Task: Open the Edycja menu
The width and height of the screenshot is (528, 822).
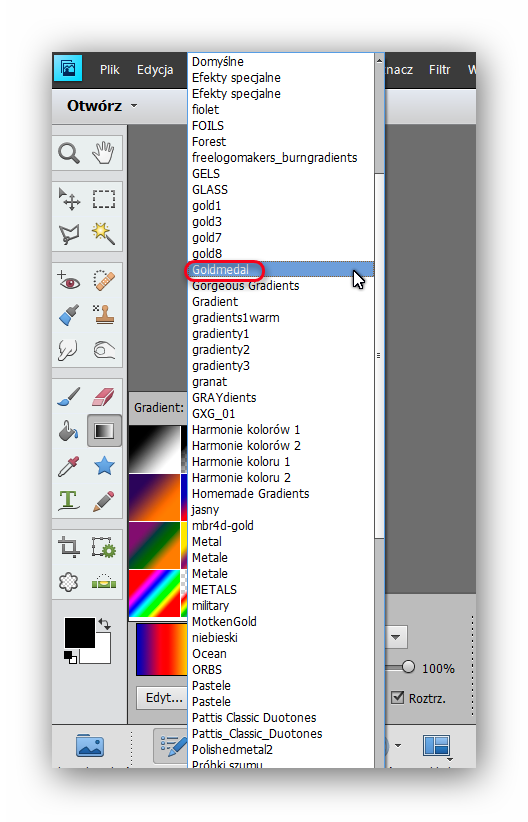Action: [155, 70]
